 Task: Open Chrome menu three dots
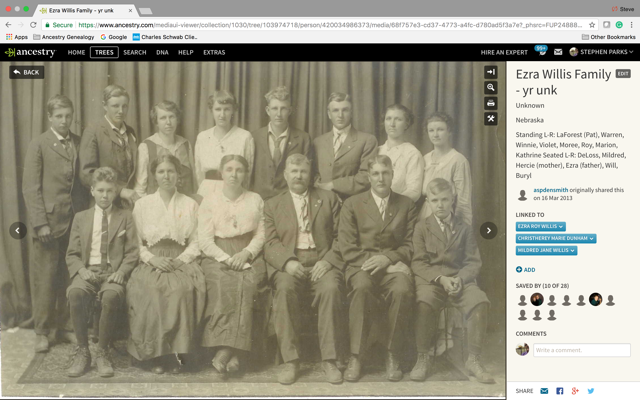tap(631, 25)
